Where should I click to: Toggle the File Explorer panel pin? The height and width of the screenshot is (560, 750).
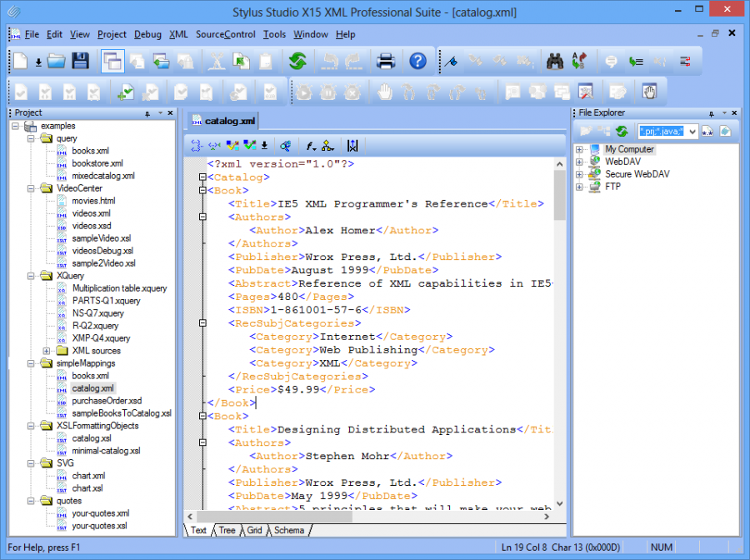[x=711, y=112]
